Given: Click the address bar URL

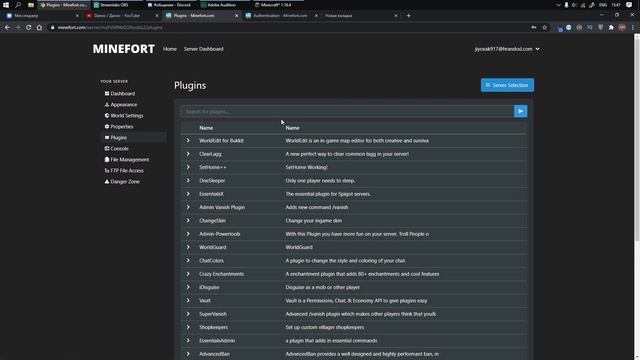Looking at the screenshot, I should (110, 27).
